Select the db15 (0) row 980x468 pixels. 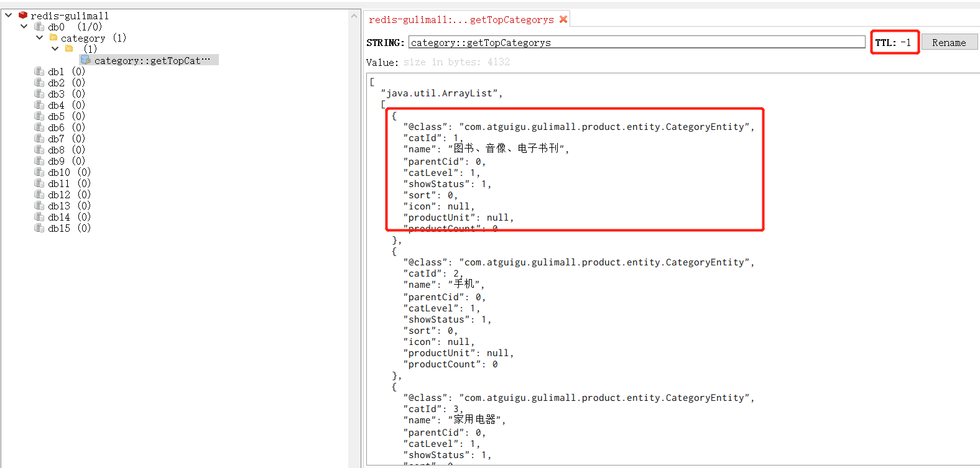[x=69, y=228]
